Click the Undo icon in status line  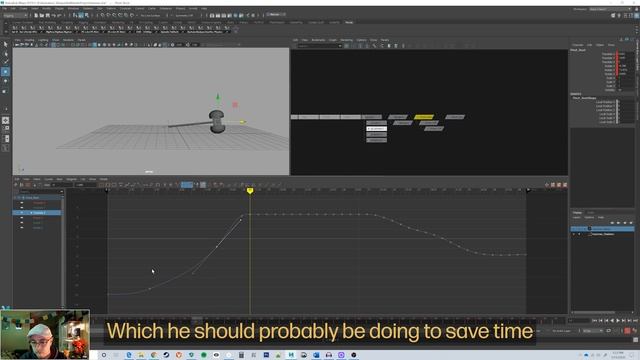click(53, 15)
